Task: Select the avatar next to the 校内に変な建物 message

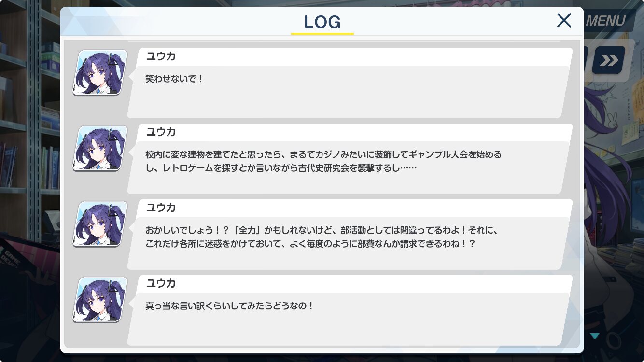Action: point(100,148)
